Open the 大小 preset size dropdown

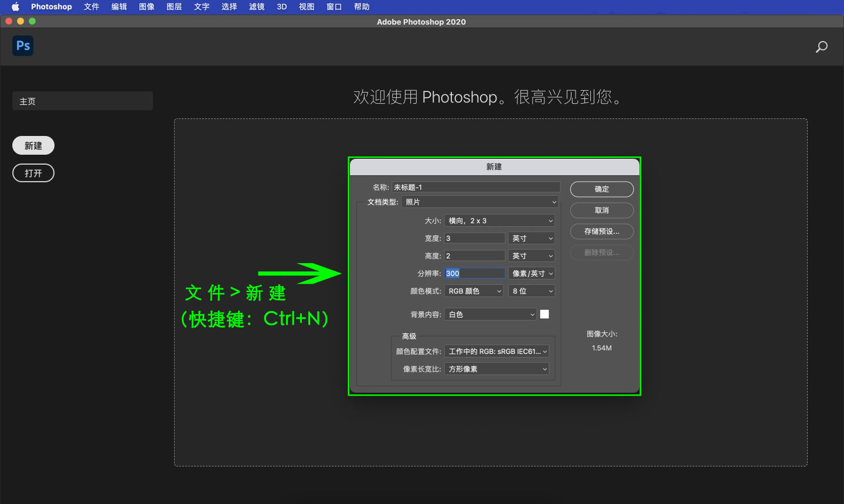[499, 220]
